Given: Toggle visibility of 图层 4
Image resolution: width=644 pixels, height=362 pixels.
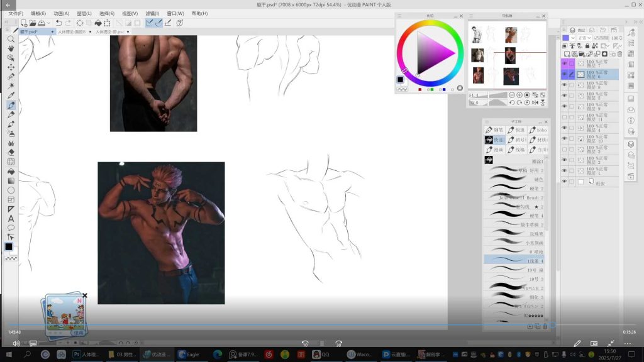Looking at the screenshot, I should tap(564, 128).
